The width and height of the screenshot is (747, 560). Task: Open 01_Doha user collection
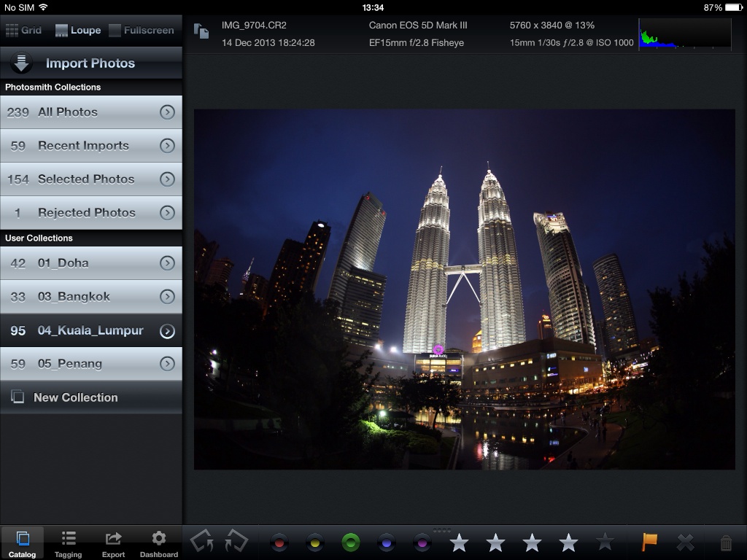coord(91,262)
